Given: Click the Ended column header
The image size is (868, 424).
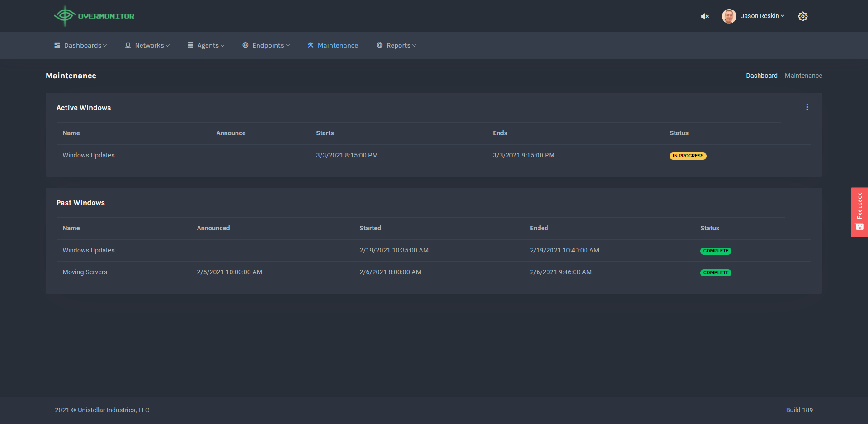Looking at the screenshot, I should 539,228.
